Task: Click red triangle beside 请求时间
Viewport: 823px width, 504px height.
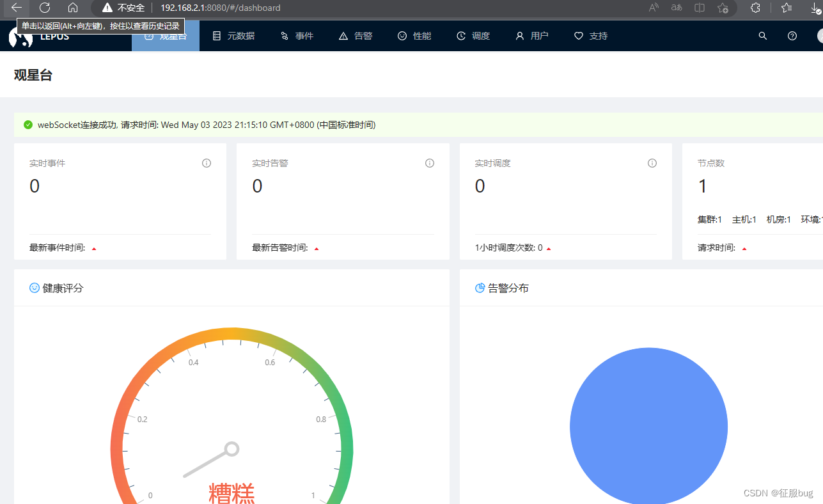Action: [x=744, y=248]
